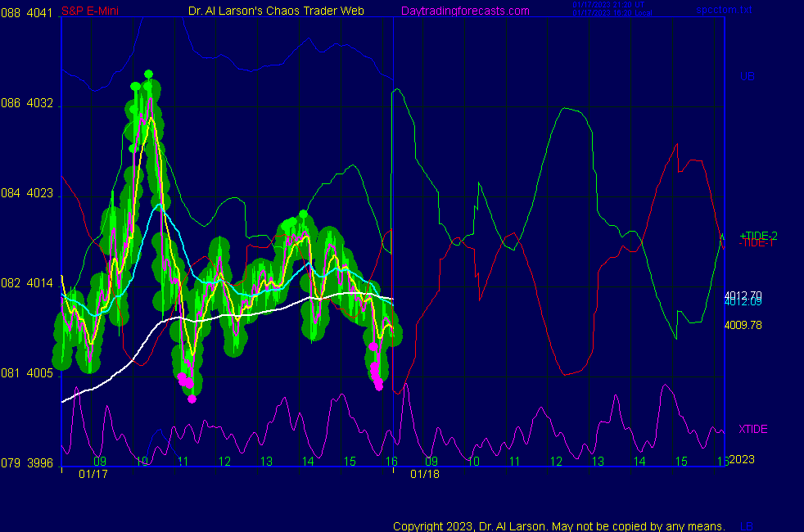Click the green dot at the price peak
Image resolution: width=804 pixels, height=532 pixels.
coord(148,74)
